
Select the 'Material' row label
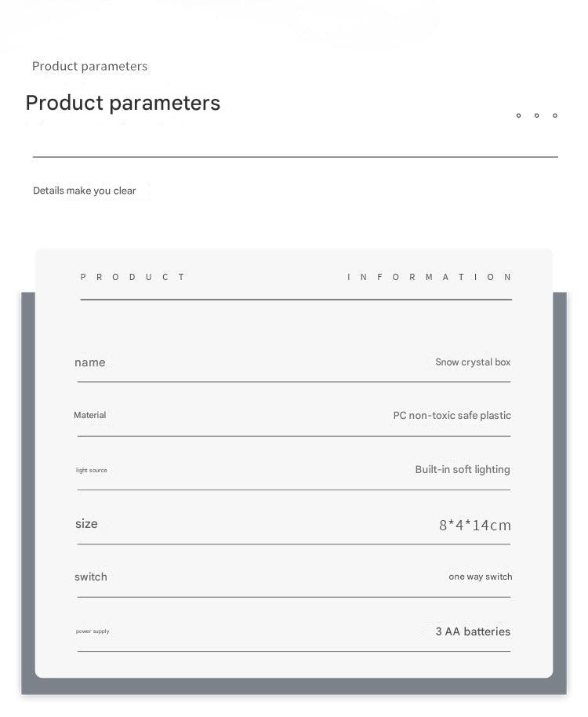[89, 415]
